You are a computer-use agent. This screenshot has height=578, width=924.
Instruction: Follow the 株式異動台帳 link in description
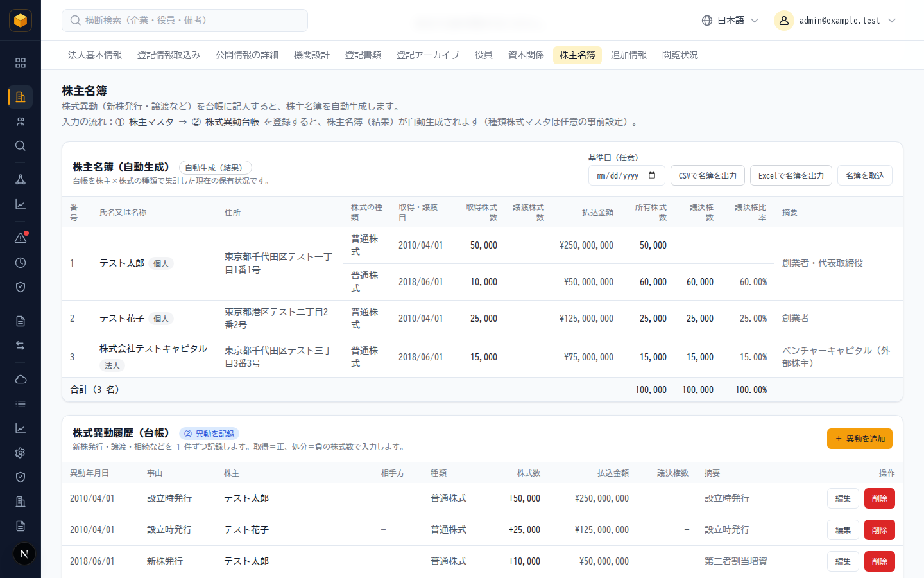(x=232, y=122)
